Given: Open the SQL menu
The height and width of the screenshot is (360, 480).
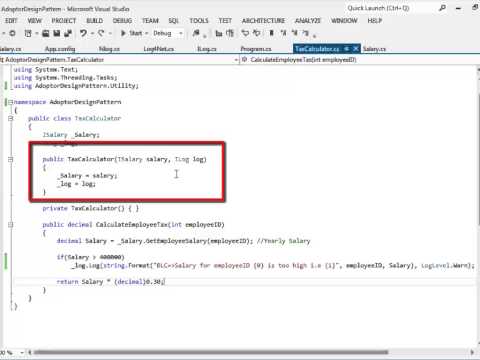Looking at the screenshot, I should coord(174,21).
